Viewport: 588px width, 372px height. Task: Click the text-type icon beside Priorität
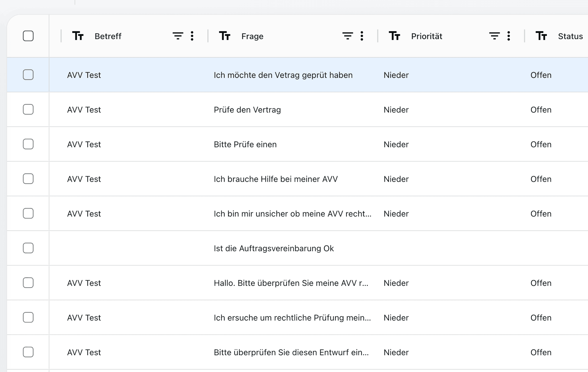click(395, 36)
